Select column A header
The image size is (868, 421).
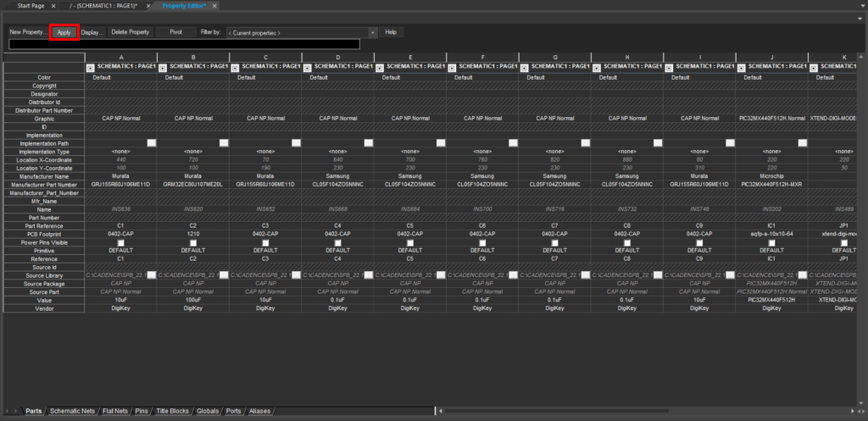click(120, 57)
